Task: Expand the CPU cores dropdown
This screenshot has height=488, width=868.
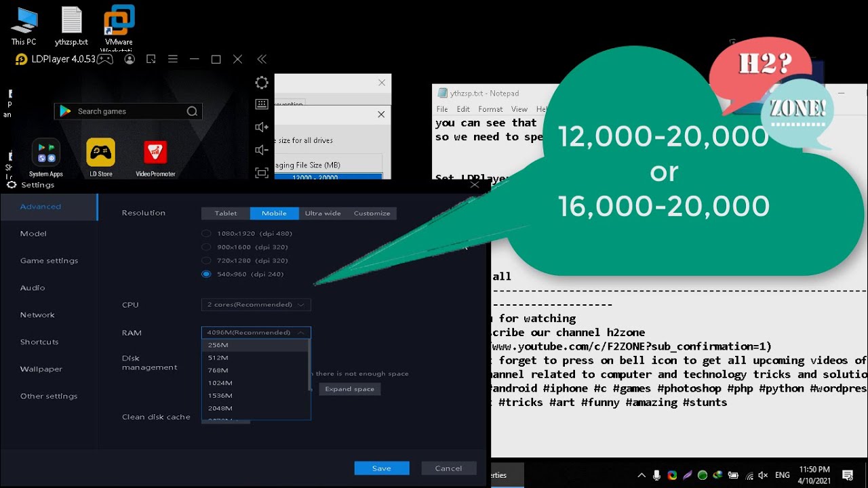Action: click(256, 304)
